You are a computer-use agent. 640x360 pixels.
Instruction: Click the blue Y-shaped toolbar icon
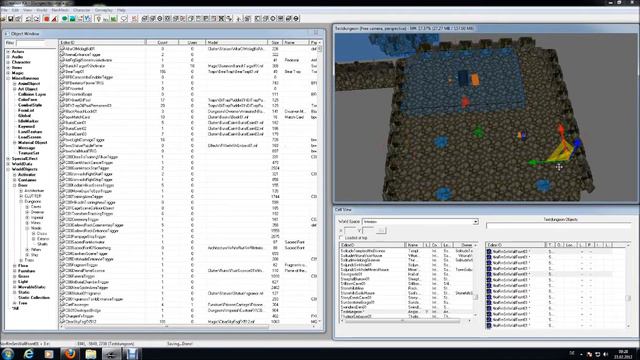coord(87,19)
